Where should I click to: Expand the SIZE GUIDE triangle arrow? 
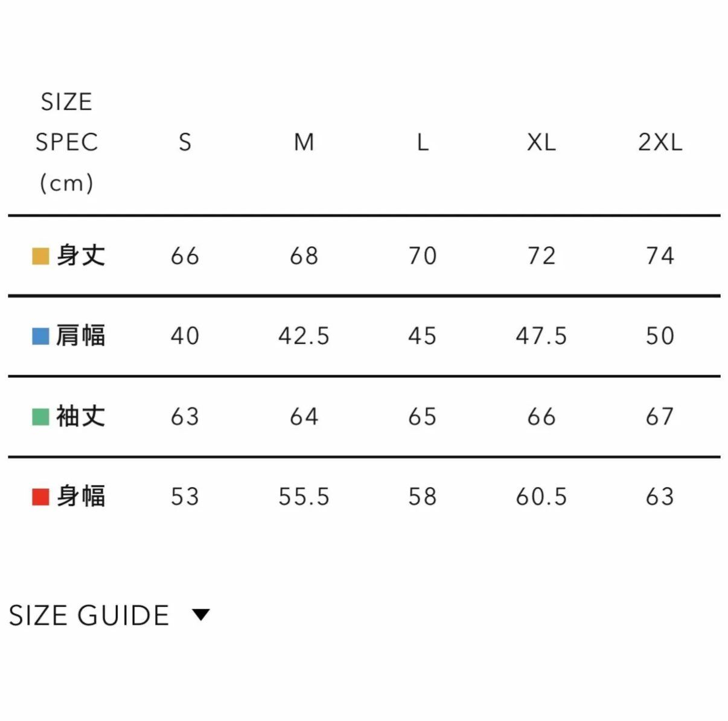pyautogui.click(x=200, y=615)
